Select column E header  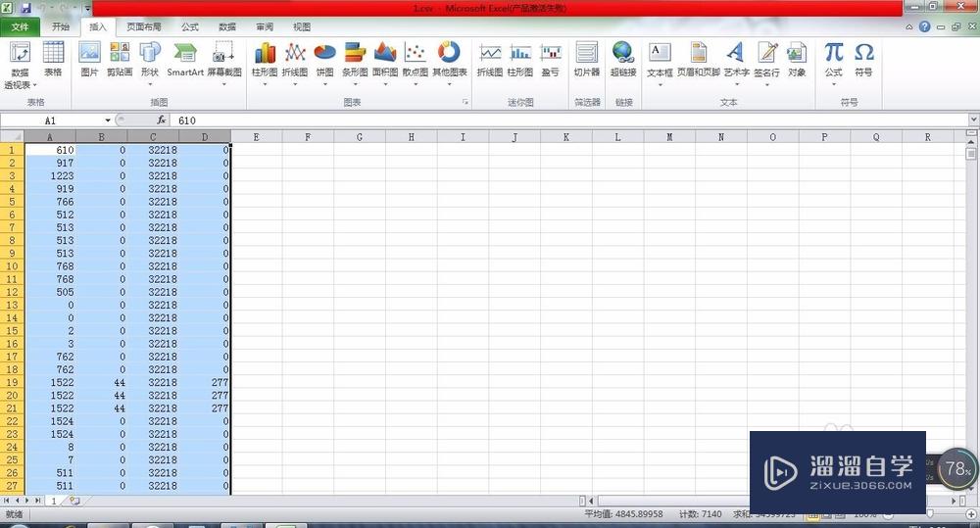256,137
